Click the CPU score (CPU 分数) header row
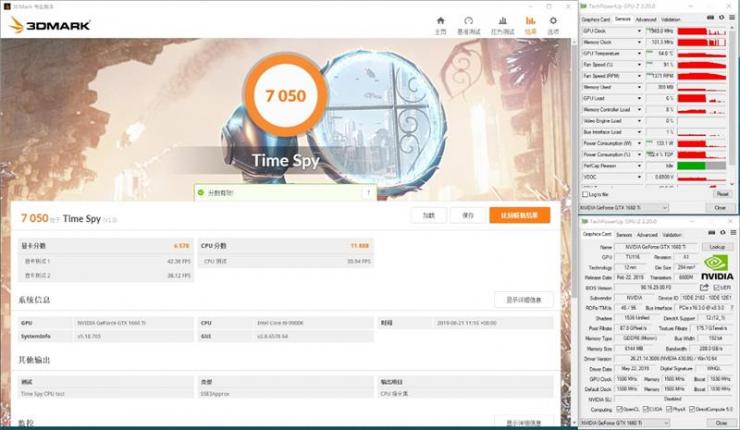The width and height of the screenshot is (740, 430). coord(286,246)
